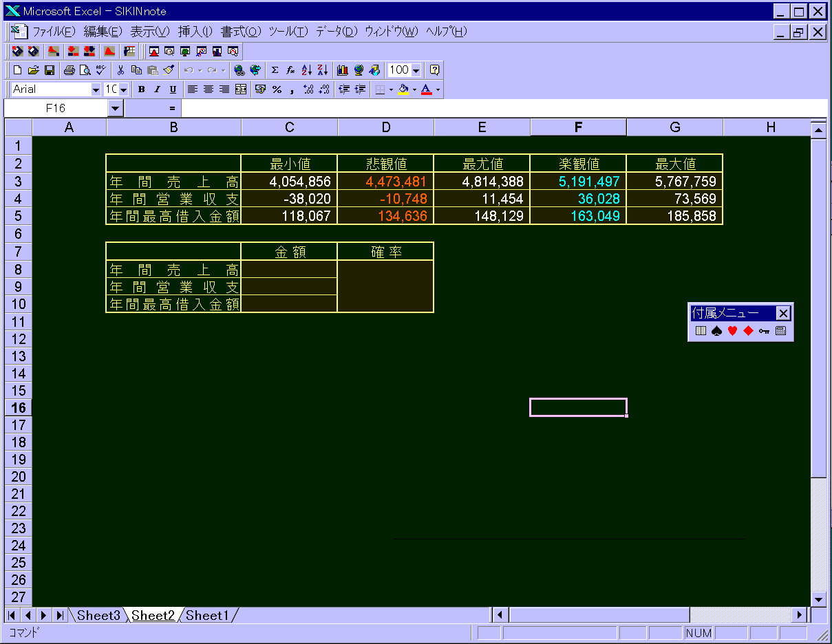Expand the Arial font name dropdown
Image resolution: width=832 pixels, height=644 pixels.
point(96,89)
